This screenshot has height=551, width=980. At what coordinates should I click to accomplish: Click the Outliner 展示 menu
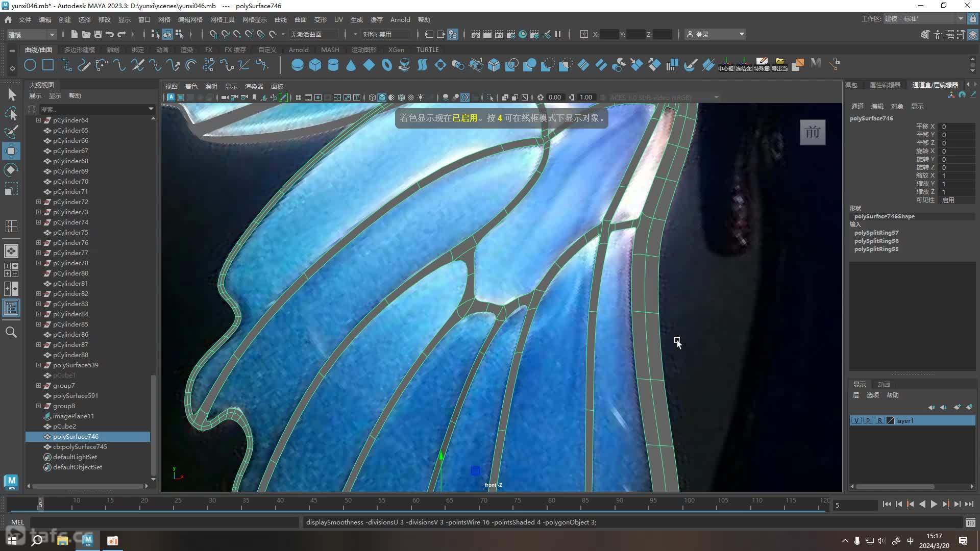(x=35, y=96)
